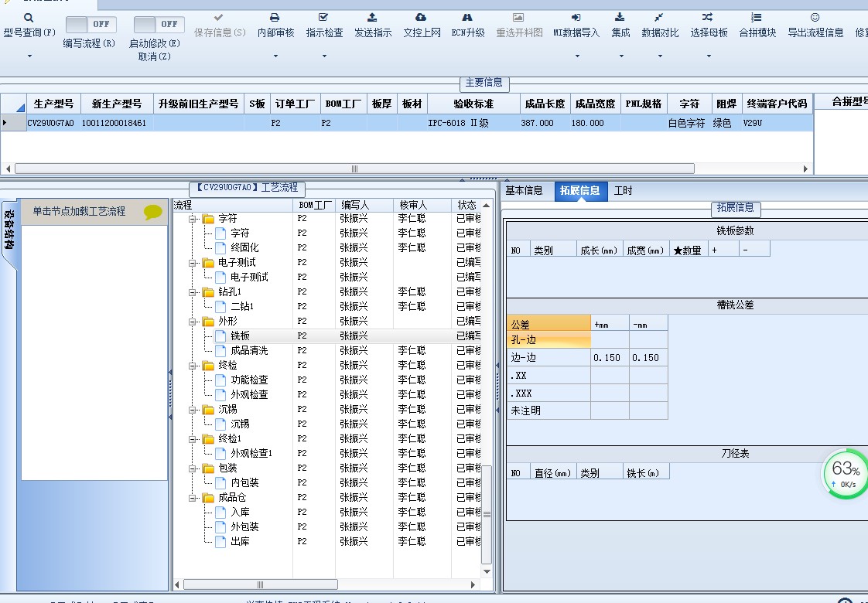The width and height of the screenshot is (868, 603).
Task: Click the 集成 download icon
Action: (x=620, y=18)
